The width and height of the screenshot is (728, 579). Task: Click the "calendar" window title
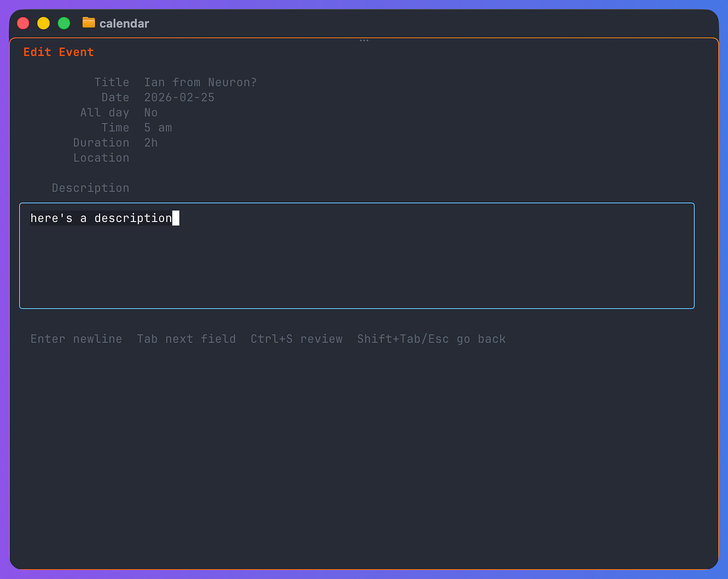(x=124, y=23)
